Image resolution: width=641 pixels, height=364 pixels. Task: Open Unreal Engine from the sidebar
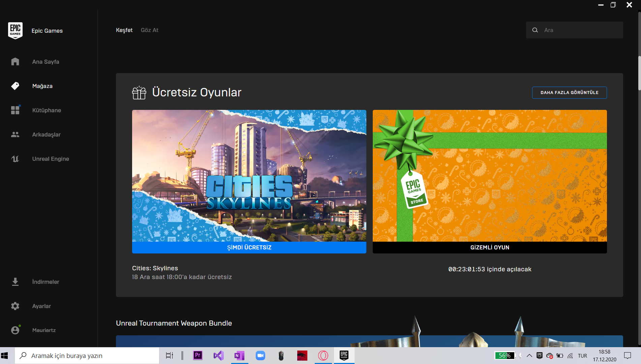(x=51, y=159)
